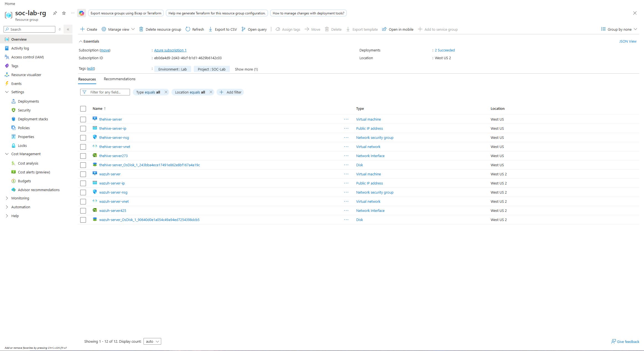
Task: Open Tags in sidebar
Action: 15,66
